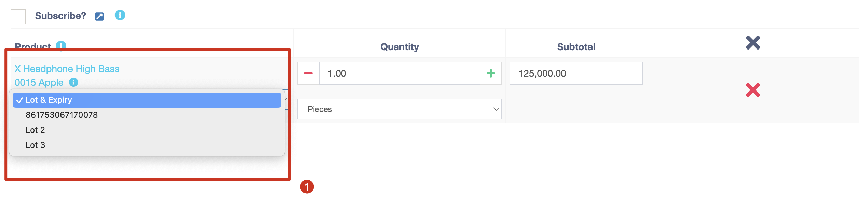Select Lot 2 from dropdown

[x=36, y=130]
